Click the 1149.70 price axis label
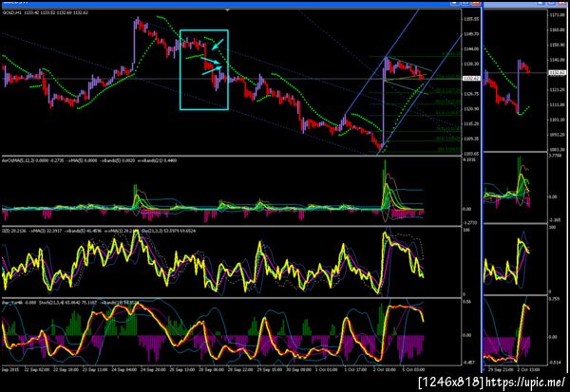 pyautogui.click(x=471, y=34)
